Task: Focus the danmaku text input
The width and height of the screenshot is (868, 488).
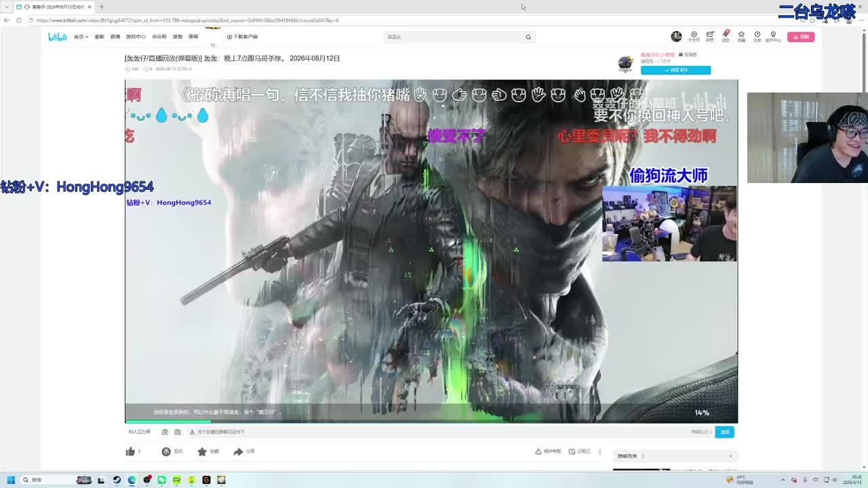Action: click(441, 432)
